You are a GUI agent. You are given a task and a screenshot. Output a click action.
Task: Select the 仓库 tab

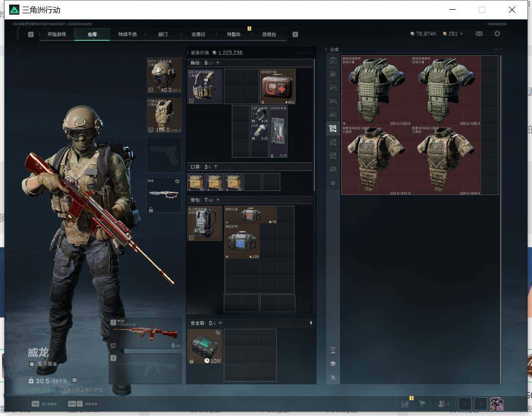92,34
